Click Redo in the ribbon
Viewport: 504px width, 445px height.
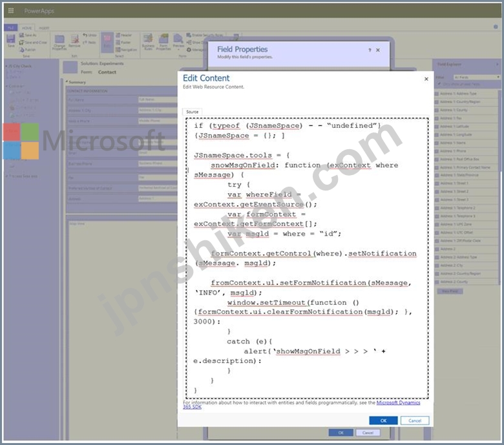[x=89, y=42]
